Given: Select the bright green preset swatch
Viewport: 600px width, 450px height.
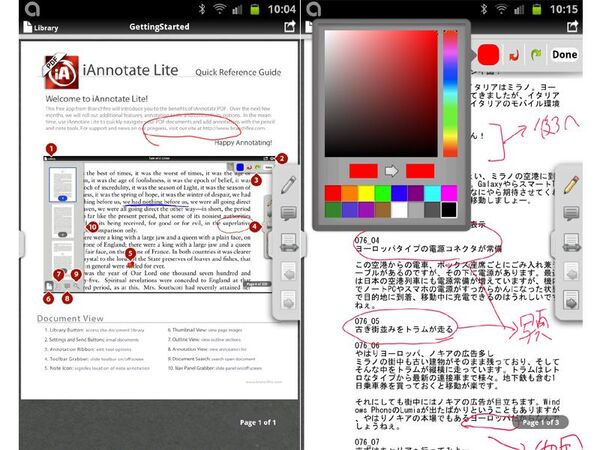Looking at the screenshot, I should click(x=382, y=193).
